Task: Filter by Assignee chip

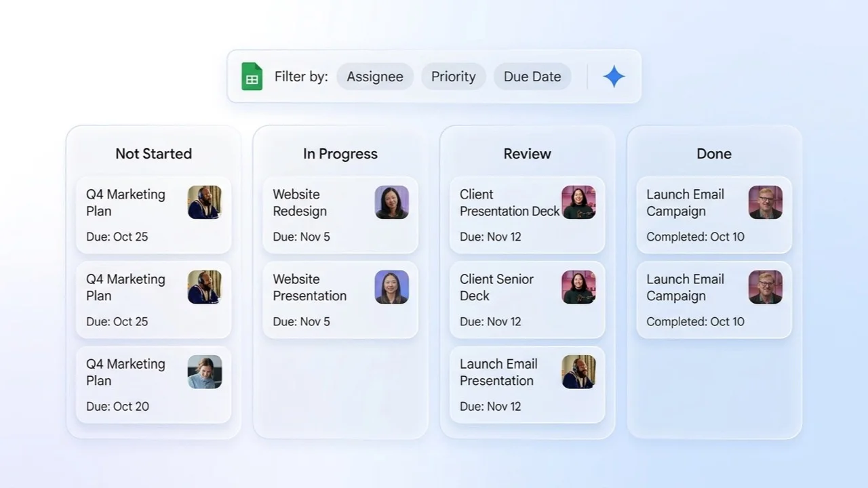Action: pos(375,77)
